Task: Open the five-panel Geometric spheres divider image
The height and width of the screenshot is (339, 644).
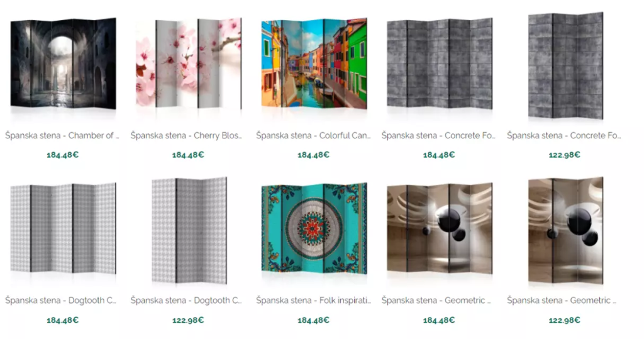Action: click(440, 228)
